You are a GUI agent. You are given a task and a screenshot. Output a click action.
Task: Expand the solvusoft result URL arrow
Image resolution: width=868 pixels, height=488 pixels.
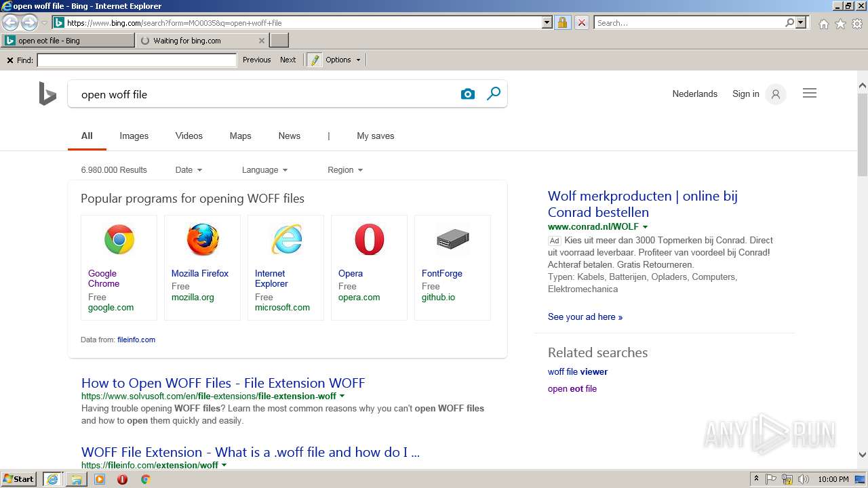pyautogui.click(x=342, y=396)
